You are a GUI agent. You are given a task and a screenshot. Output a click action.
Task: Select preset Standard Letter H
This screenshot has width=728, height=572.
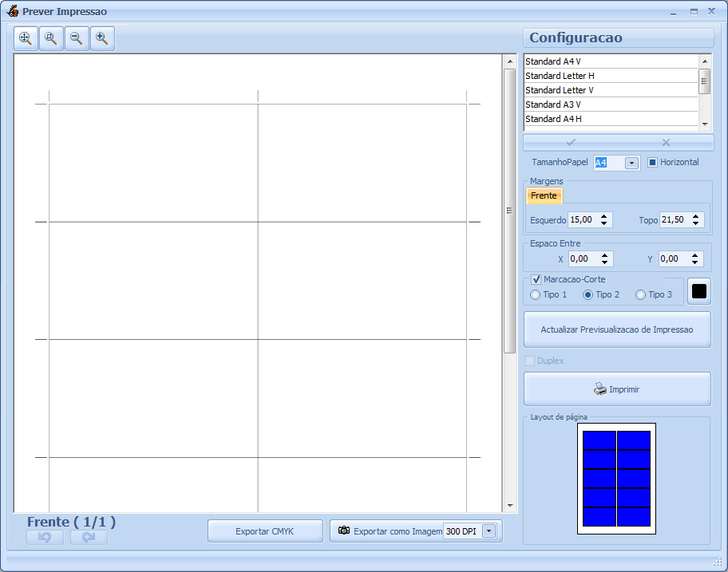click(x=611, y=76)
